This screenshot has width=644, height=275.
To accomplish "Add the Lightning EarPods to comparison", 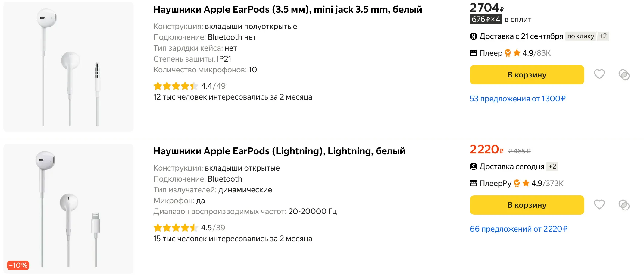I will [624, 205].
